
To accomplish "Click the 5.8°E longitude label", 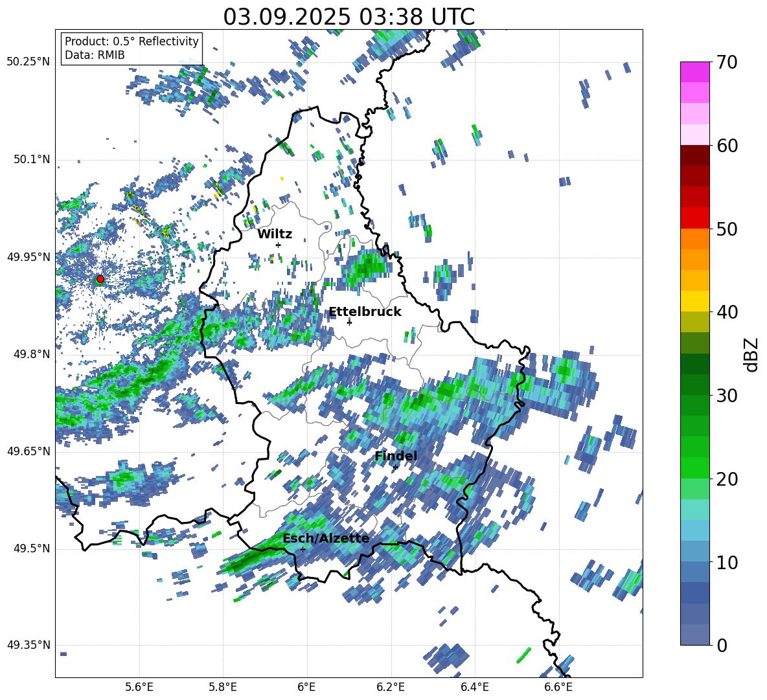I will click(x=223, y=687).
